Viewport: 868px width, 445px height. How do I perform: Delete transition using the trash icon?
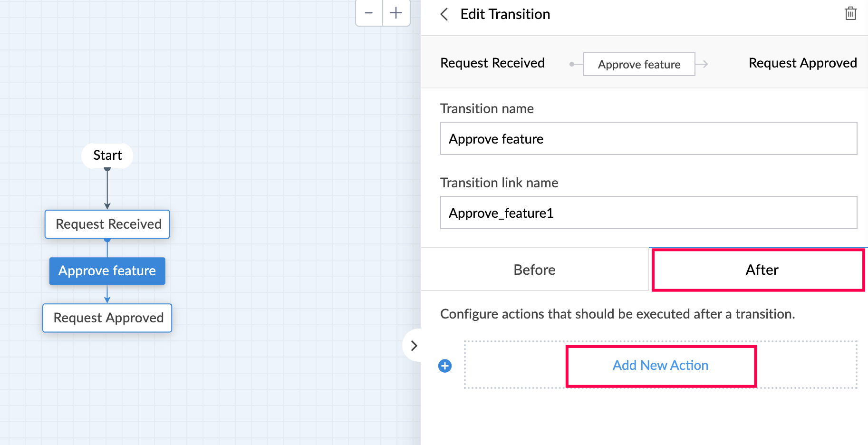850,14
